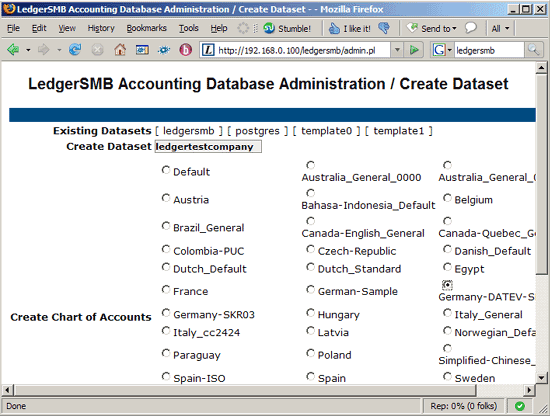This screenshot has width=550, height=416.
Task: Open the Send to dropdown
Action: click(x=432, y=28)
